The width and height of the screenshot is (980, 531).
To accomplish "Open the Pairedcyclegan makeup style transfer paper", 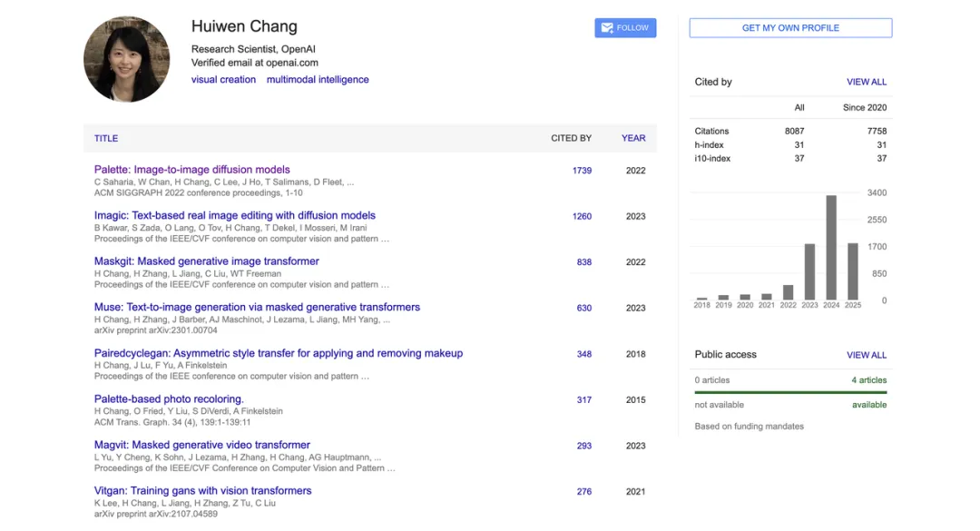I will (279, 353).
